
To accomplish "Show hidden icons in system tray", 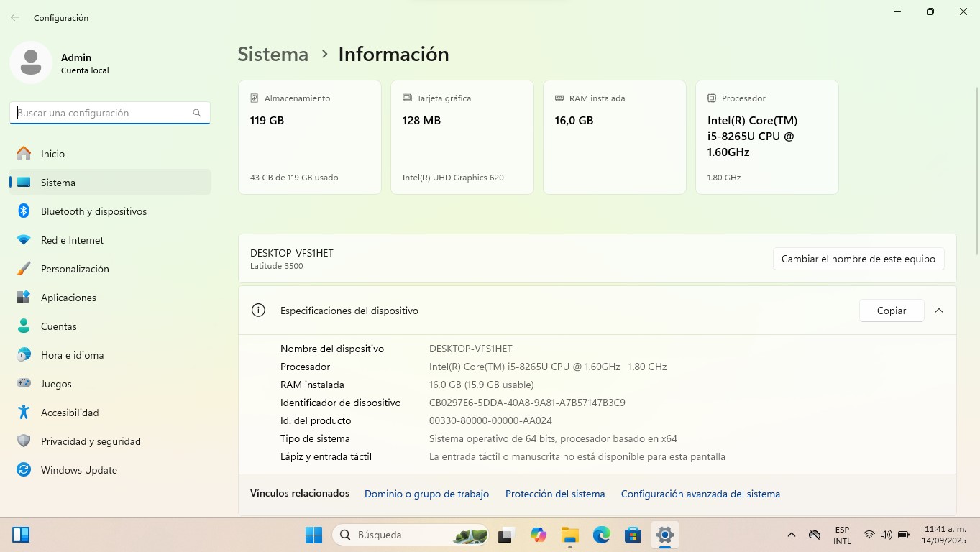I will pos(792,535).
